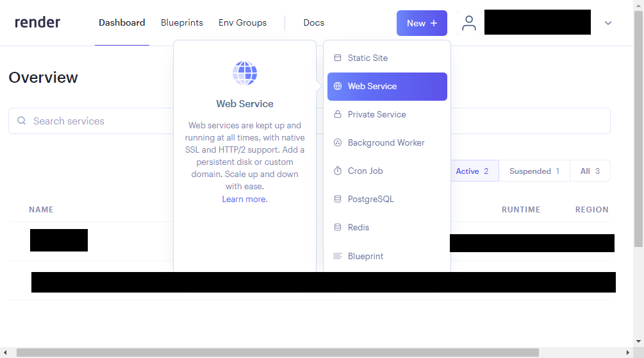Follow the Learn more link
This screenshot has height=358, width=644.
[x=245, y=199]
